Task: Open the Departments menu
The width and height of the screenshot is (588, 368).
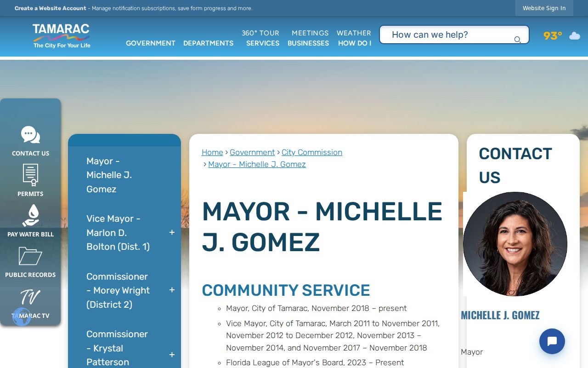Action: (x=208, y=43)
